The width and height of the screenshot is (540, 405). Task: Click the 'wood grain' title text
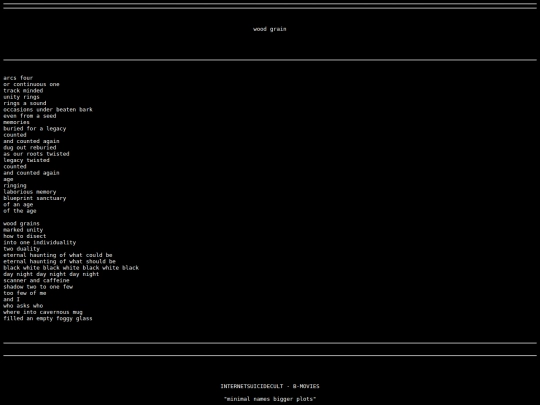(270, 29)
